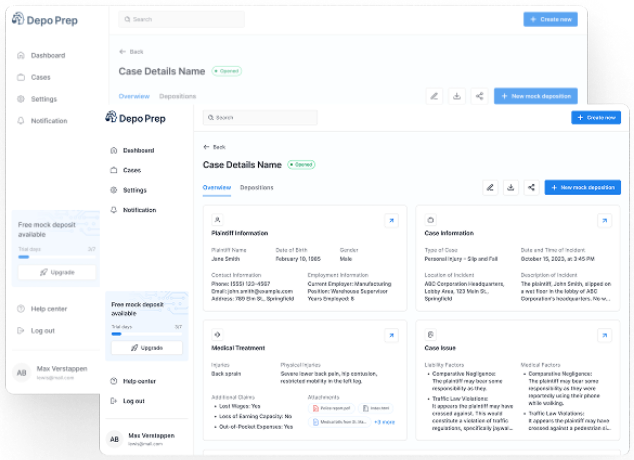
Task: Click New mock deposition in front window
Action: 584,187
